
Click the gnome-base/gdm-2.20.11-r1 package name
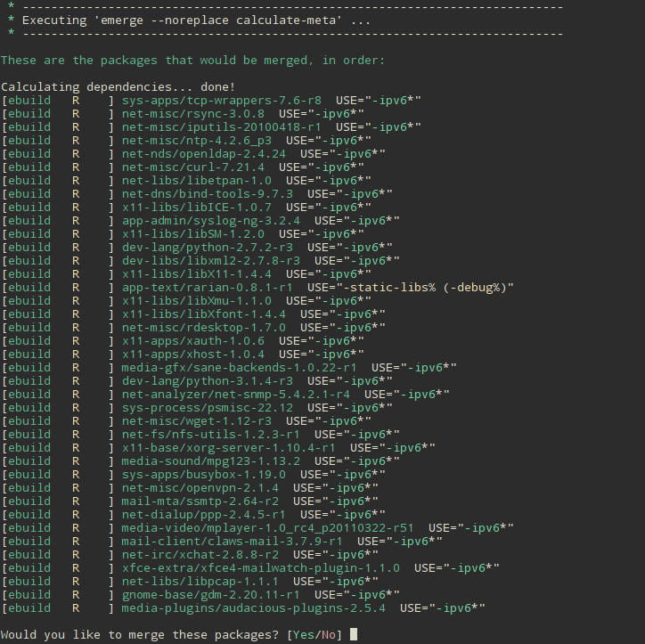[210, 595]
